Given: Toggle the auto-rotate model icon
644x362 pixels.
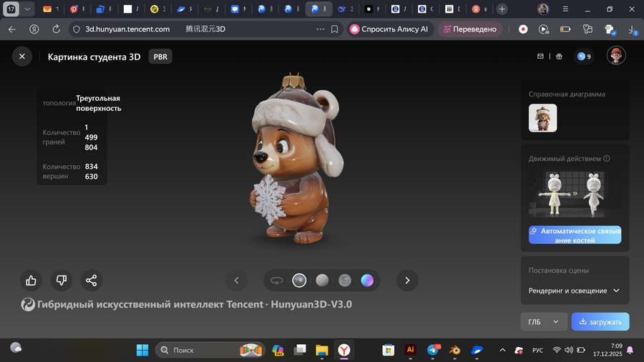Looking at the screenshot, I should pos(276,280).
